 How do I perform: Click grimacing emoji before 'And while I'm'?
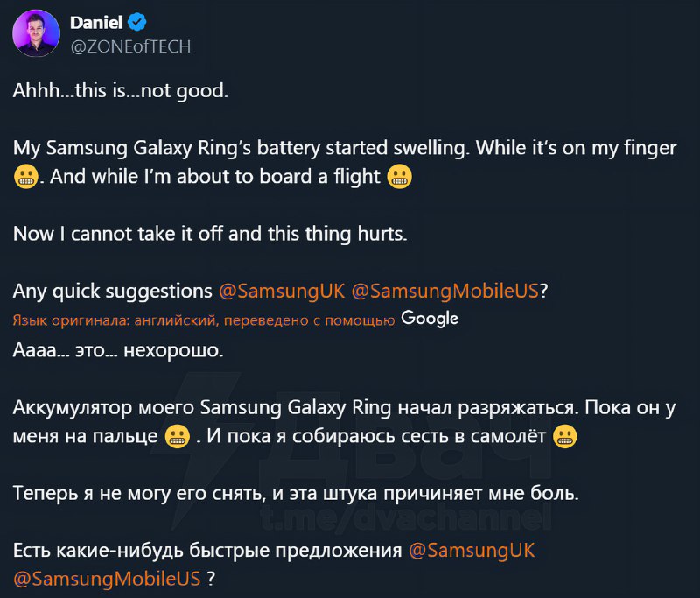pos(28,178)
